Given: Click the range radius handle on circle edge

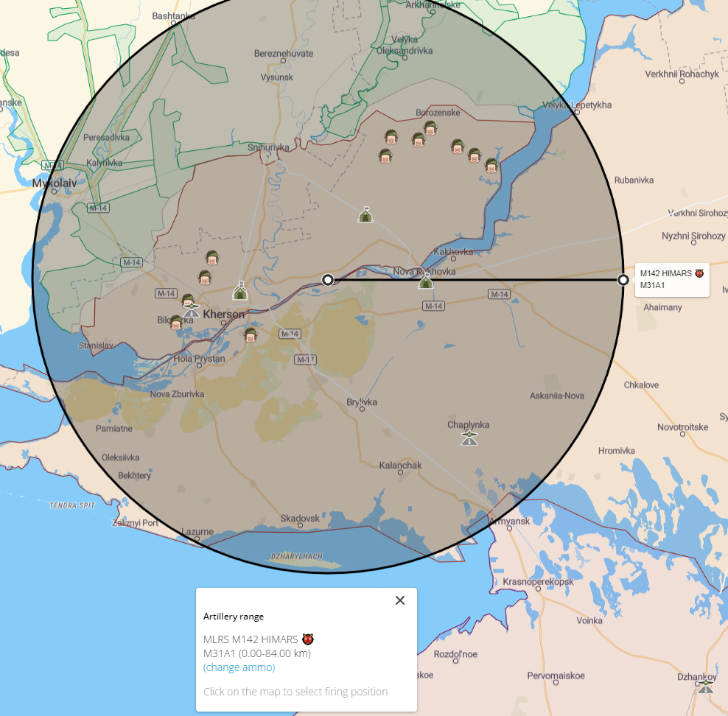Looking at the screenshot, I should (623, 279).
